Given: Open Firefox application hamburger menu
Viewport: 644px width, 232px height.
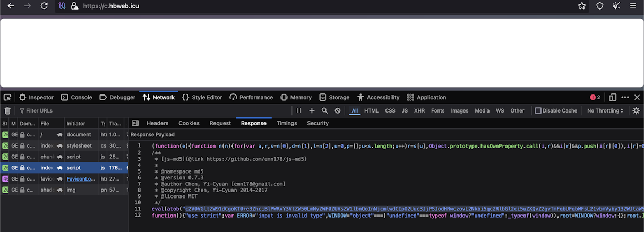Looking at the screenshot, I should coord(633,6).
